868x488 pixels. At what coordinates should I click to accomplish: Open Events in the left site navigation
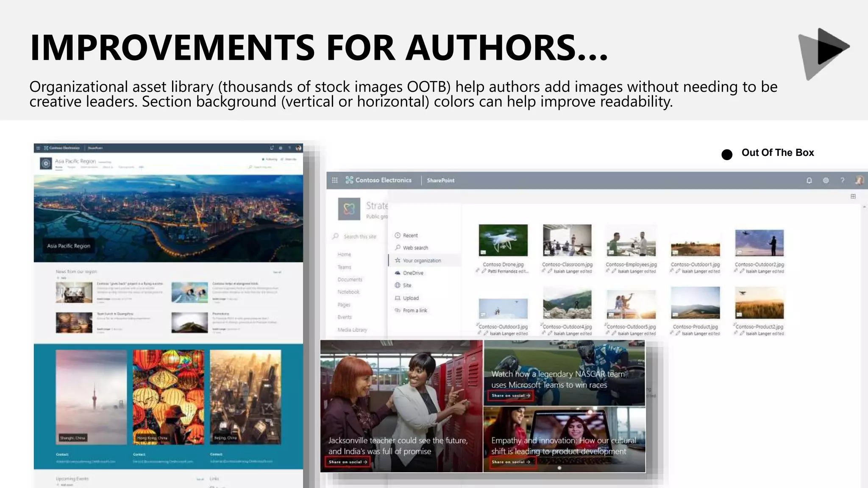pyautogui.click(x=345, y=317)
